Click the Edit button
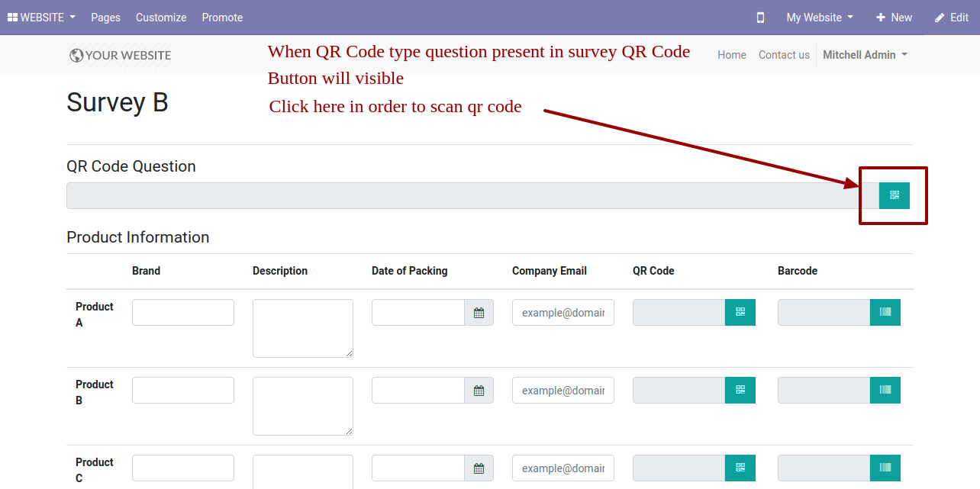Image resolution: width=980 pixels, height=489 pixels. [x=951, y=18]
